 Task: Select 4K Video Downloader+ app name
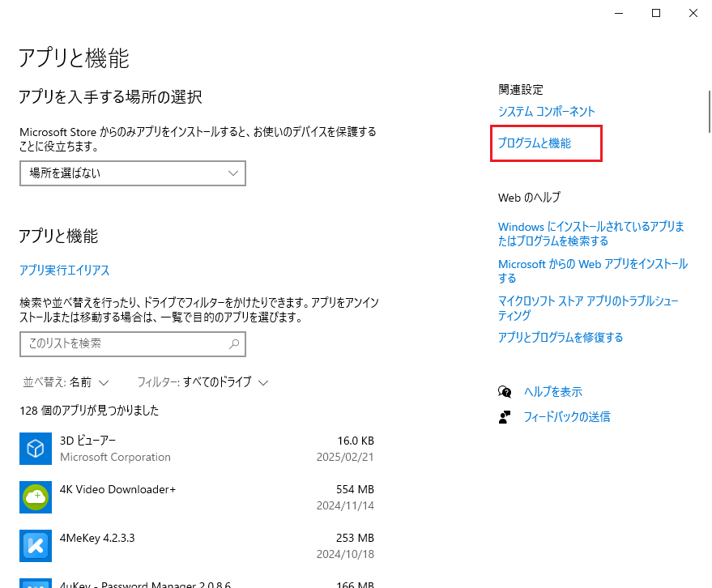coord(117,489)
